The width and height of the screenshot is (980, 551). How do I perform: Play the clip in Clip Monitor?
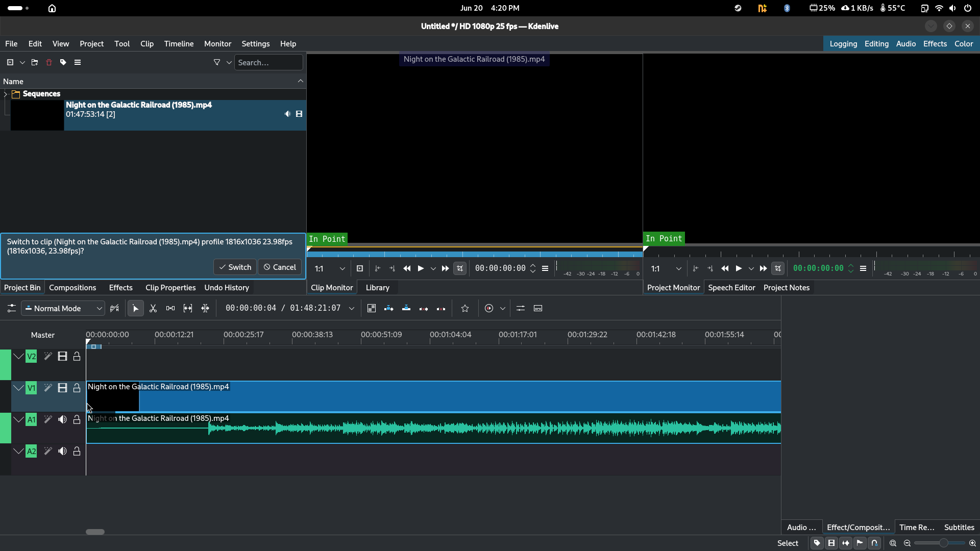[421, 268]
